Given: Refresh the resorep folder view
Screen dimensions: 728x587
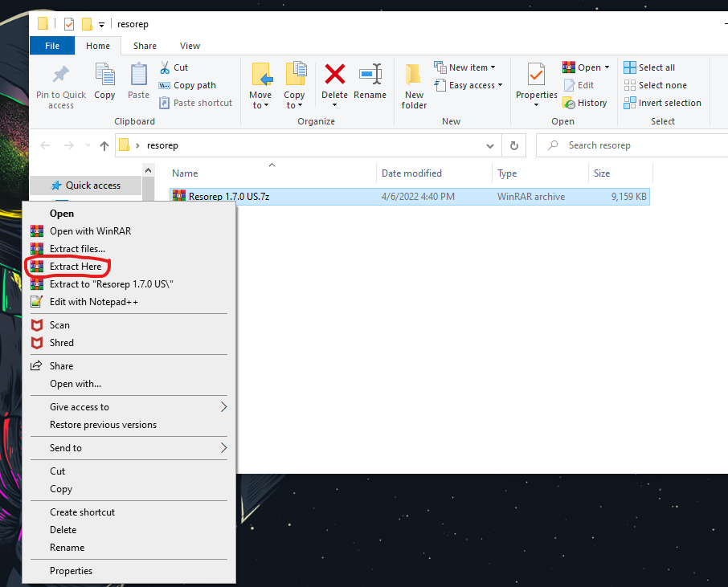Looking at the screenshot, I should coord(514,145).
